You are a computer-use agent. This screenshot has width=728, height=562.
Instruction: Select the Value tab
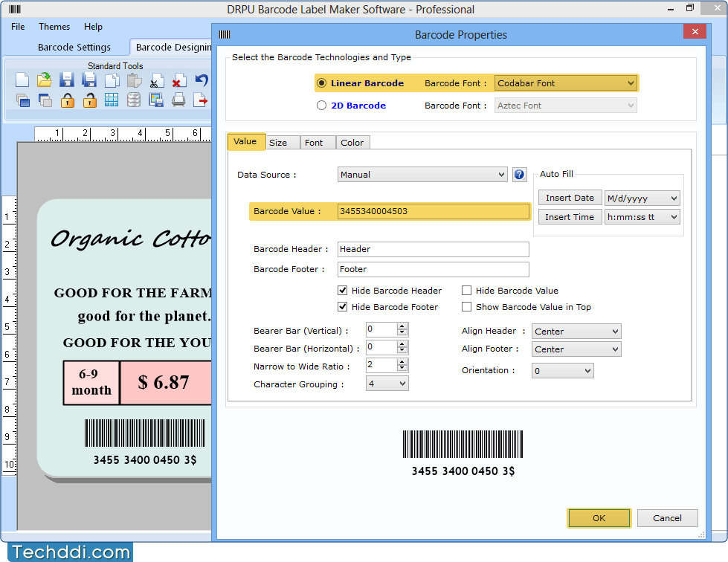click(245, 141)
